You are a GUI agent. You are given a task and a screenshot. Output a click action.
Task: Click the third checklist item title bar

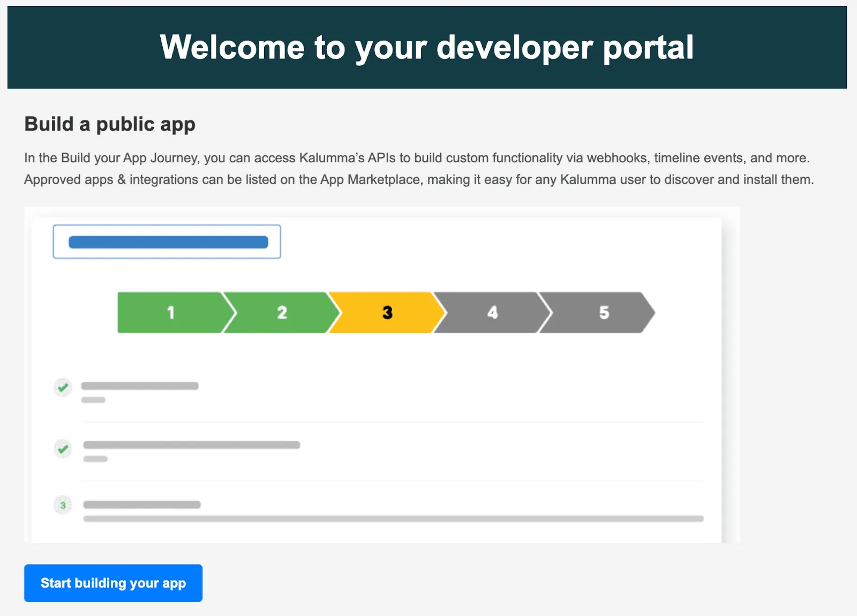point(142,505)
